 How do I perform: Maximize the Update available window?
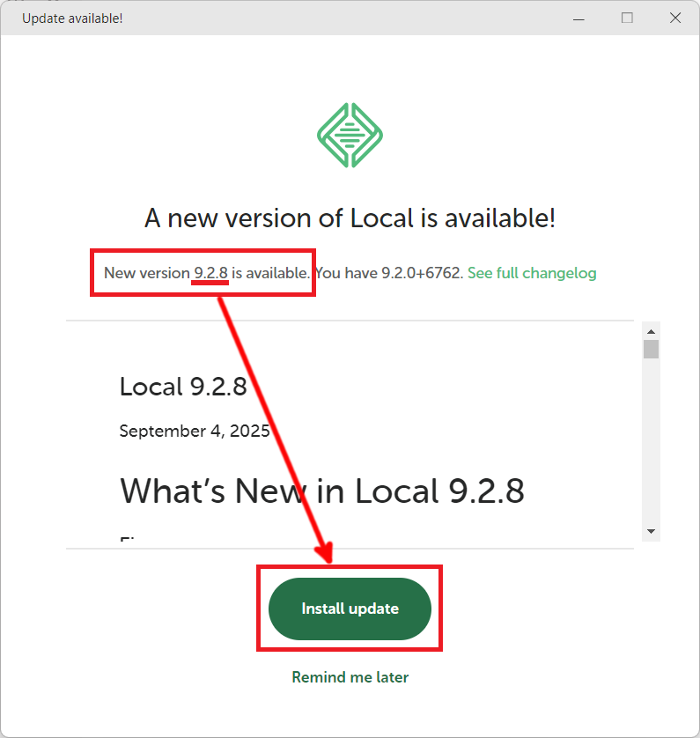(627, 18)
